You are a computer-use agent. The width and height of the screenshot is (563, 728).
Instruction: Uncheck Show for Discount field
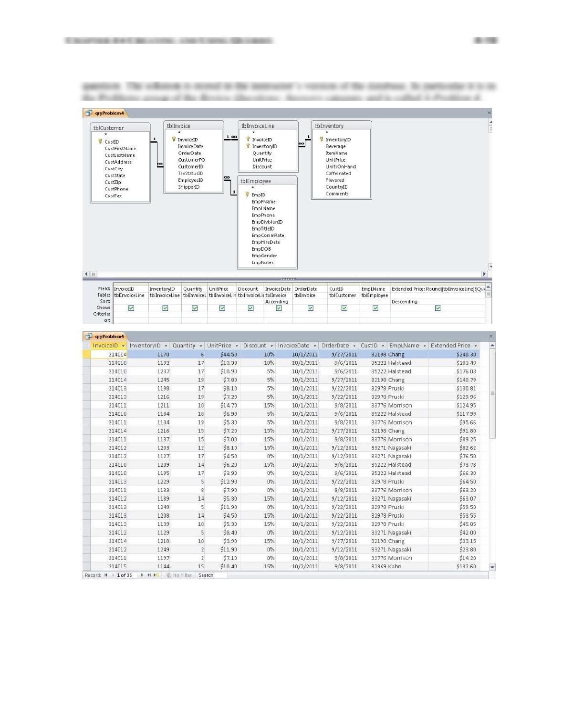pyautogui.click(x=250, y=308)
